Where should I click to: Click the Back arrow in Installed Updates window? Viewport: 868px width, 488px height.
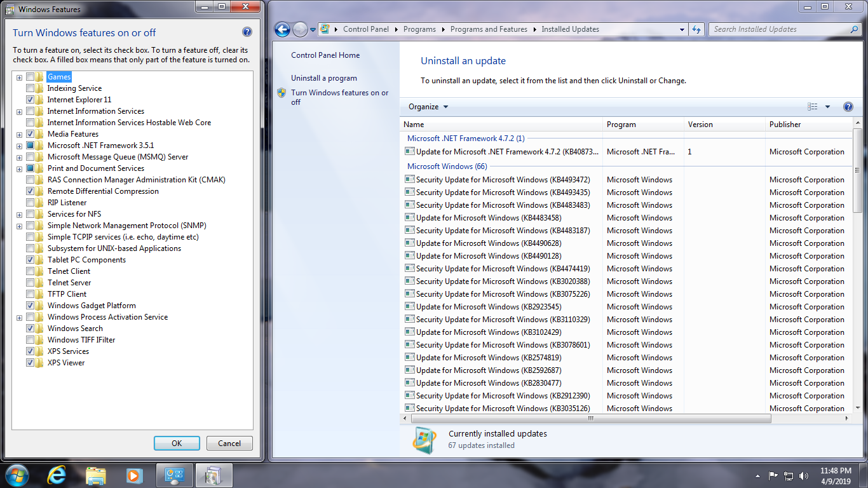[x=283, y=29]
